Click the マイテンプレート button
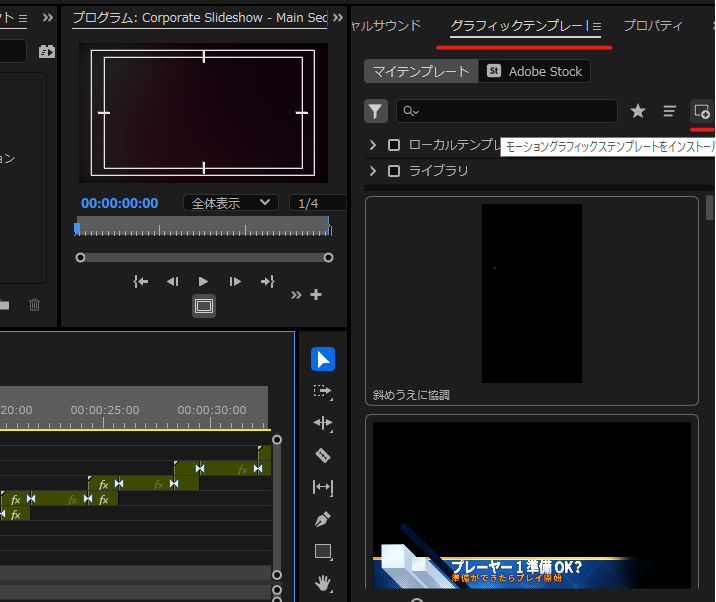This screenshot has height=602, width=716. (420, 71)
